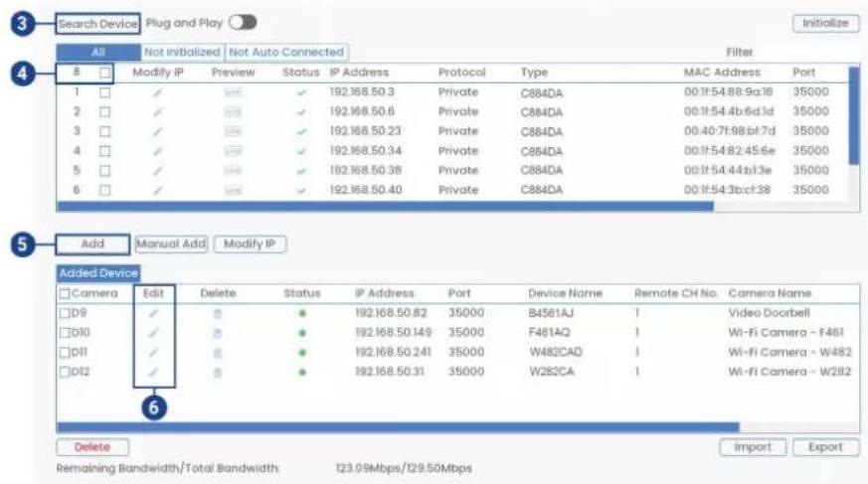868x484 pixels.
Task: Click the Modify IP button
Action: pyautogui.click(x=250, y=243)
